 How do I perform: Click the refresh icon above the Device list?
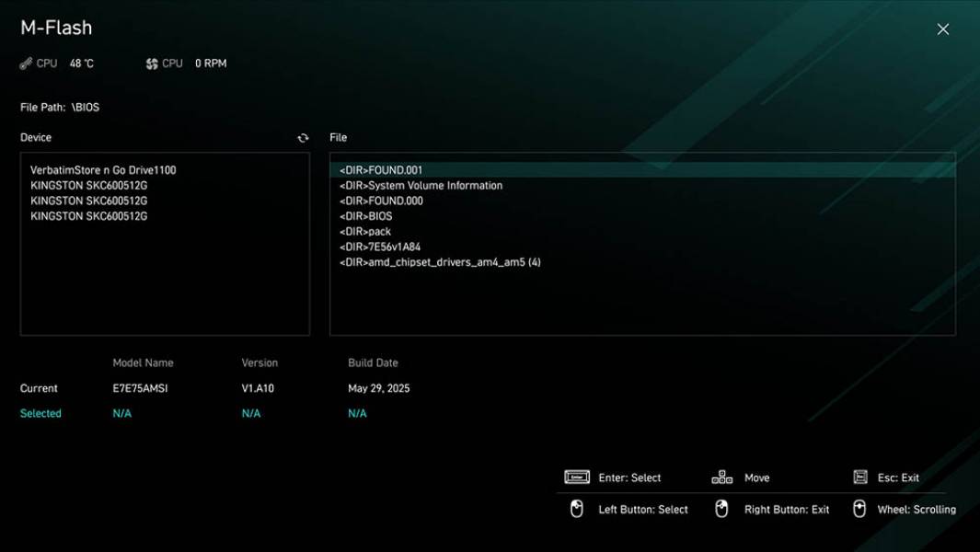[x=303, y=138]
